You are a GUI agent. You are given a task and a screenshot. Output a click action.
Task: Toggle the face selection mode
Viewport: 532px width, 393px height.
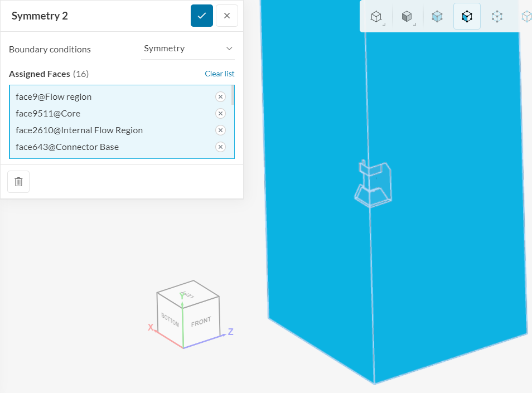pyautogui.click(x=467, y=17)
